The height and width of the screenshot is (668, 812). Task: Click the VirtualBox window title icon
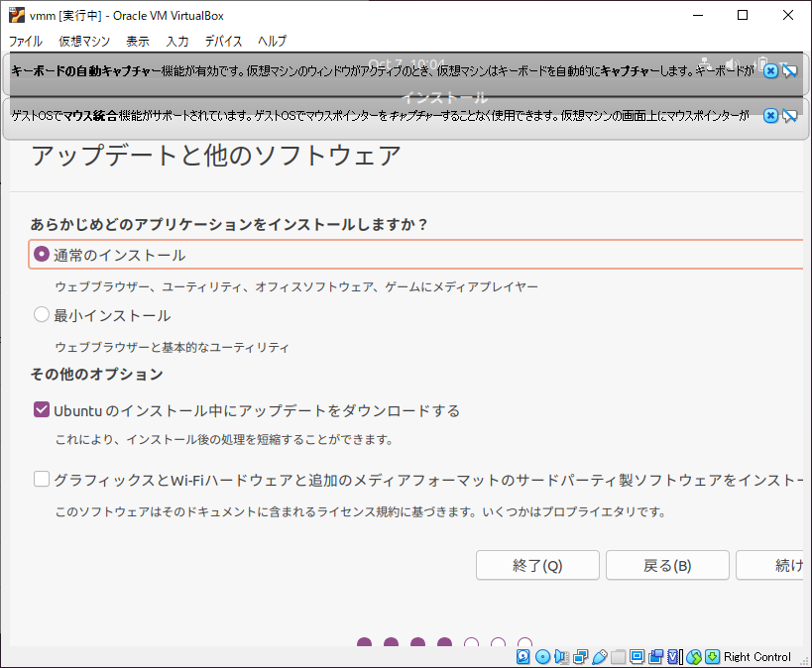[17, 16]
